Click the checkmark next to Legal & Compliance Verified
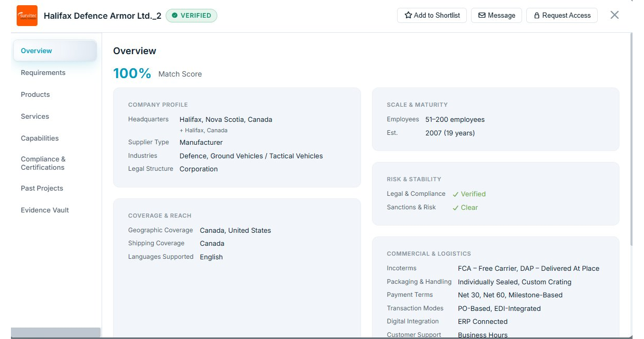This screenshot has height=339, width=644. click(455, 194)
